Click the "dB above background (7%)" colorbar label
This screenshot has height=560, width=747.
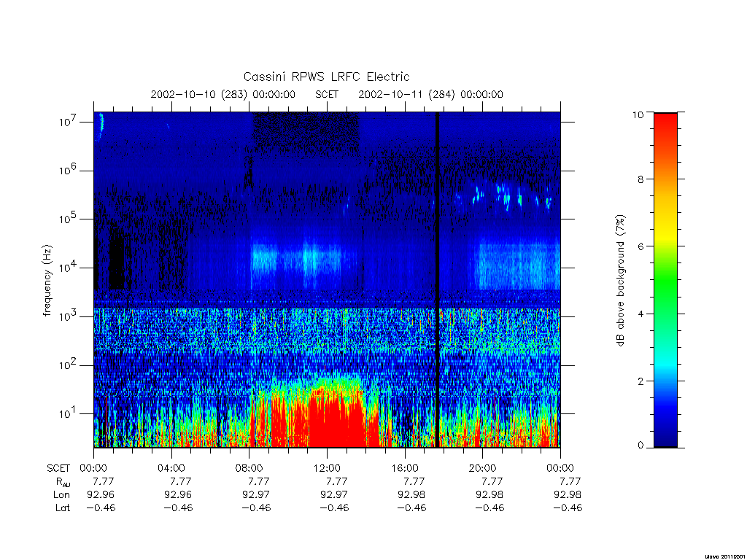[620, 281]
